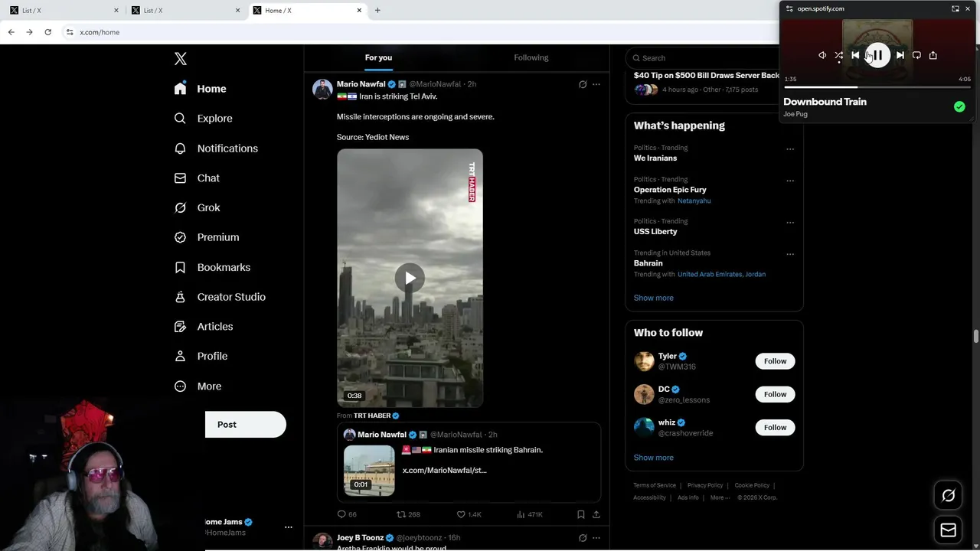Show more under Who to follow

[x=653, y=458]
